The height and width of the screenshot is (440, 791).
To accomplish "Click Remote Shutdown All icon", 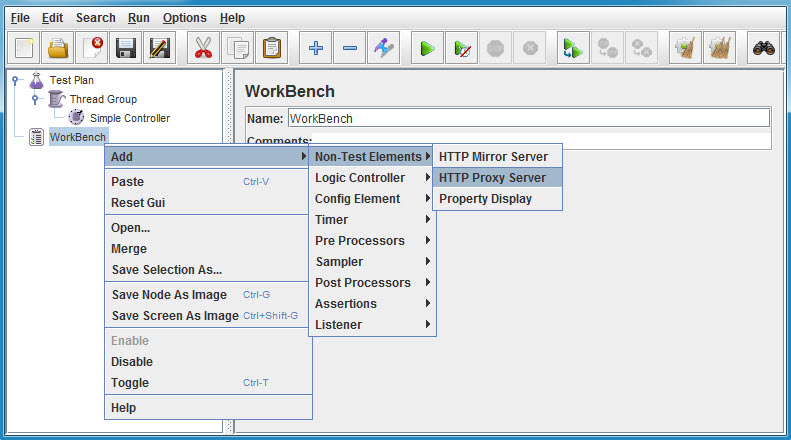I will (x=641, y=48).
